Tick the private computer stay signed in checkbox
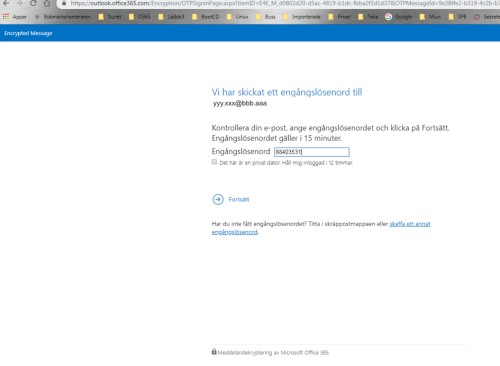The image size is (500, 366). pos(214,162)
